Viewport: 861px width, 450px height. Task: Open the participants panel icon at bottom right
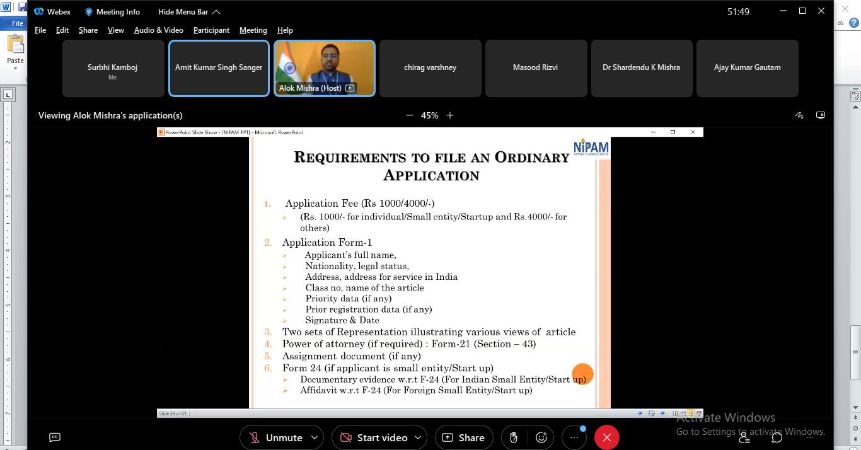tap(745, 437)
